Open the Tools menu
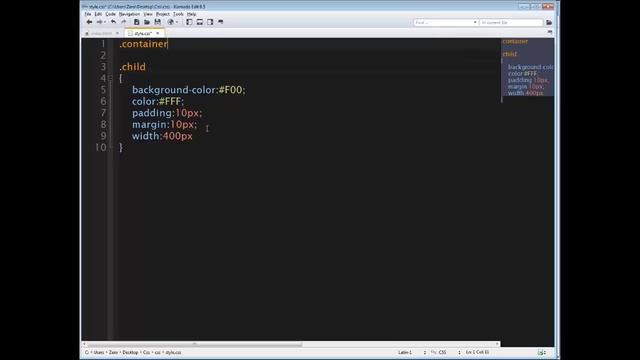The width and height of the screenshot is (640, 360). coord(178,14)
